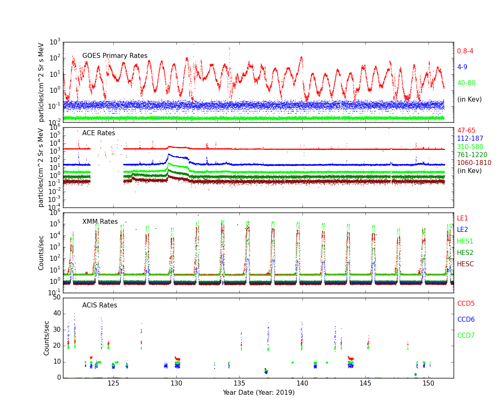504x420 pixels.
Task: Click the "ACIS Rates" panel title
Action: click(100, 305)
